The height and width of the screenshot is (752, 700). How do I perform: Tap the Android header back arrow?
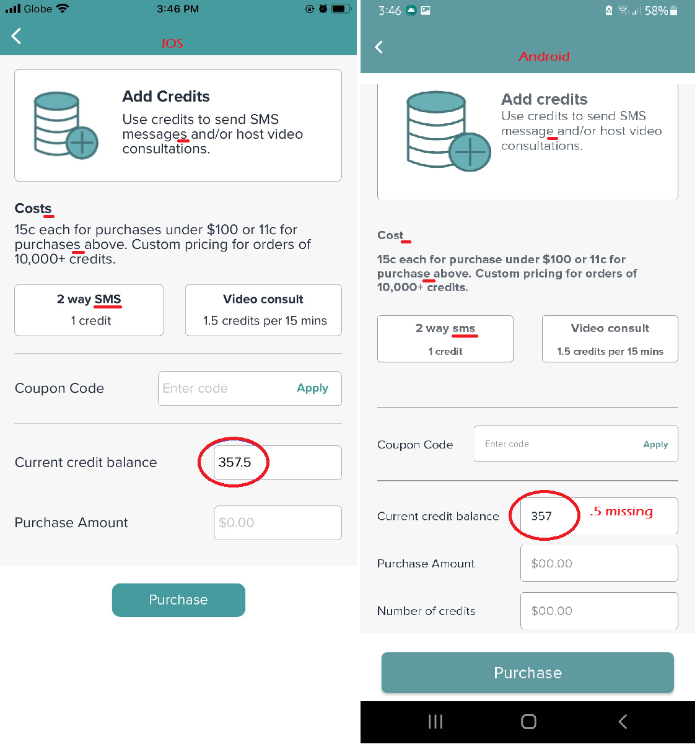(379, 47)
